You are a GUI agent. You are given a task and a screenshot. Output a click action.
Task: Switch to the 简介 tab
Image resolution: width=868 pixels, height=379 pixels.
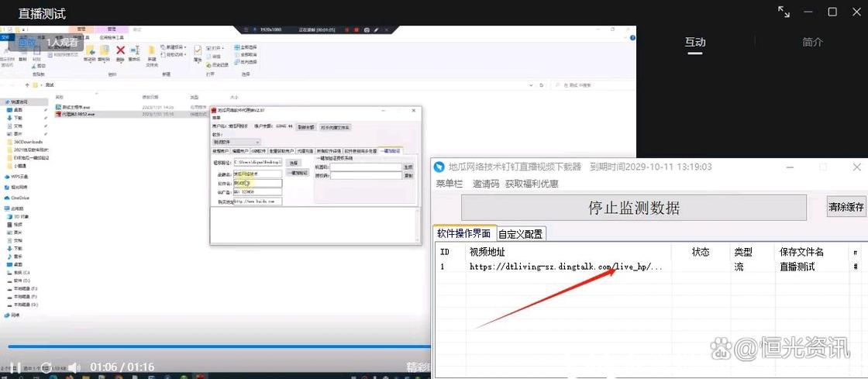click(x=812, y=42)
